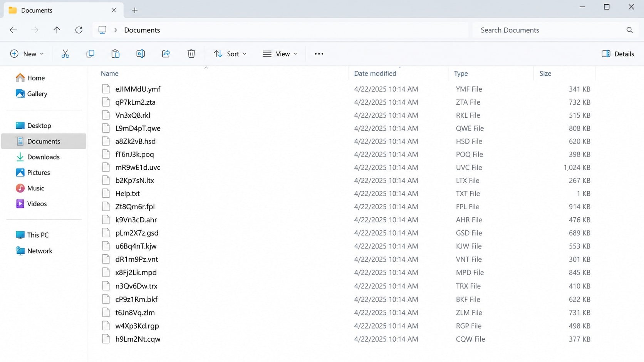Screen dimensions: 644x362
Task: Go forward with the right arrow
Action: coord(35,30)
